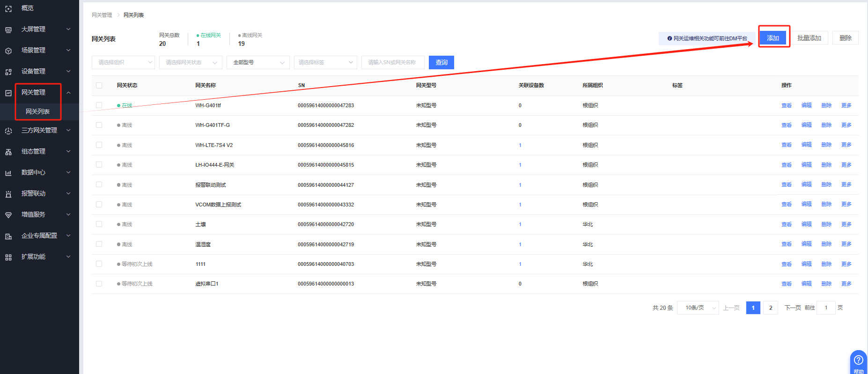868x374 pixels.
Task: Focus the SN或网关名称 search input field
Action: coord(392,62)
